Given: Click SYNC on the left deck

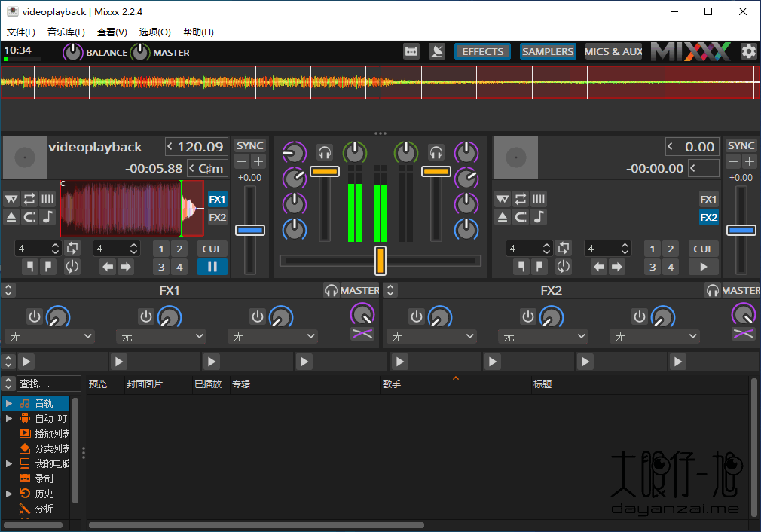Looking at the screenshot, I should click(250, 145).
